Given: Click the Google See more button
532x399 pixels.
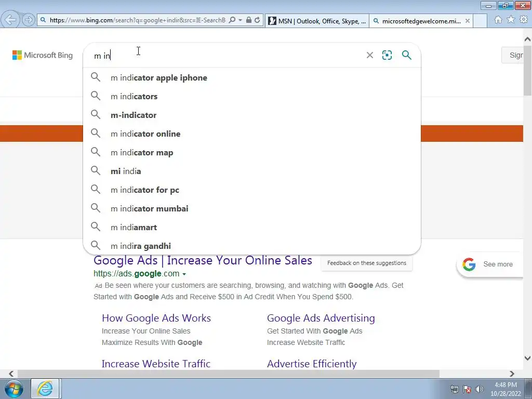Looking at the screenshot, I should (490, 264).
